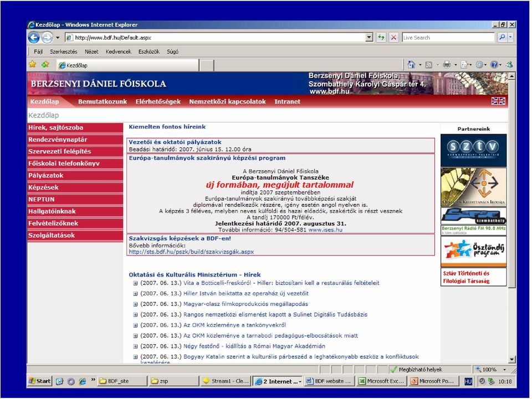
Task: Click the Print icon in toolbar
Action: (x=447, y=64)
